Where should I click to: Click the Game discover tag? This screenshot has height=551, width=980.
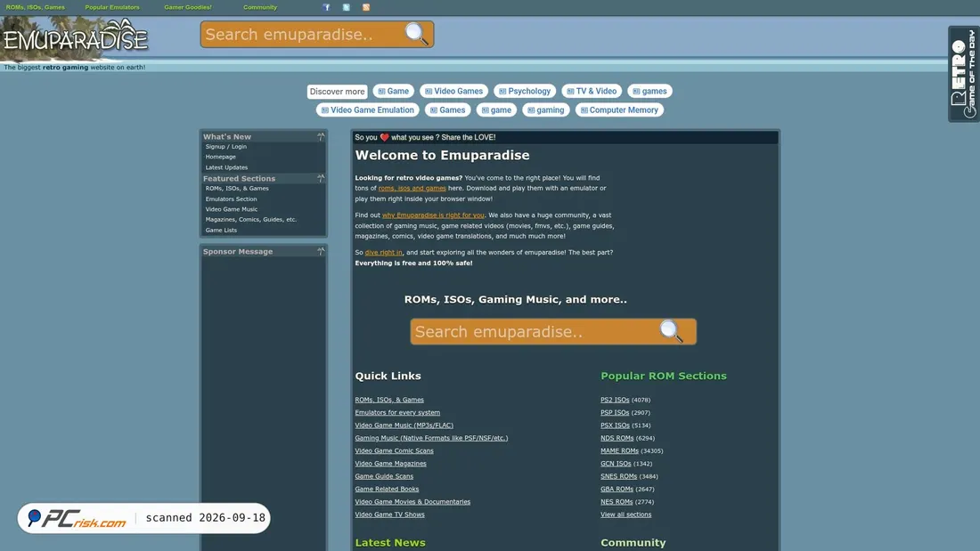(393, 91)
